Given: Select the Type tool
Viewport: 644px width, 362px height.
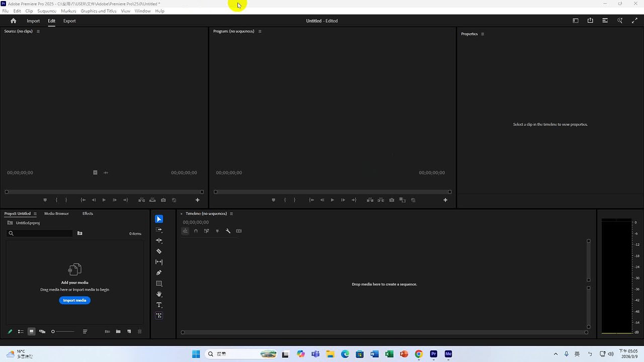Looking at the screenshot, I should 159,305.
